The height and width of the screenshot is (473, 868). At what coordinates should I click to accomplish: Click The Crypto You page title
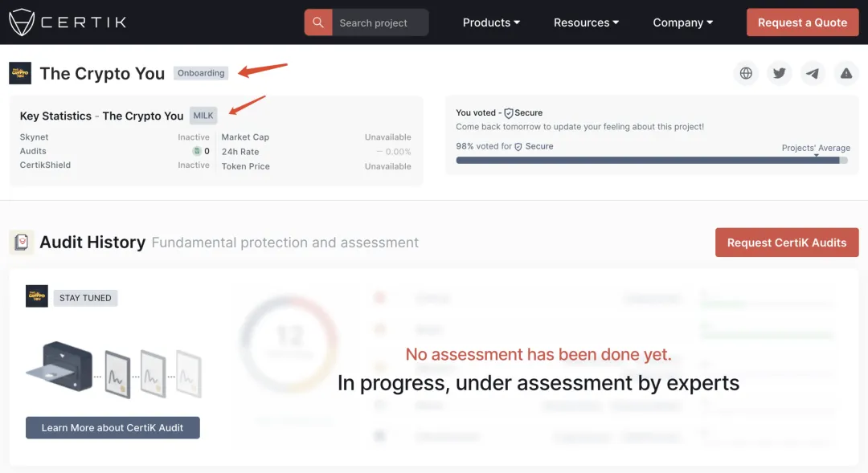click(102, 73)
